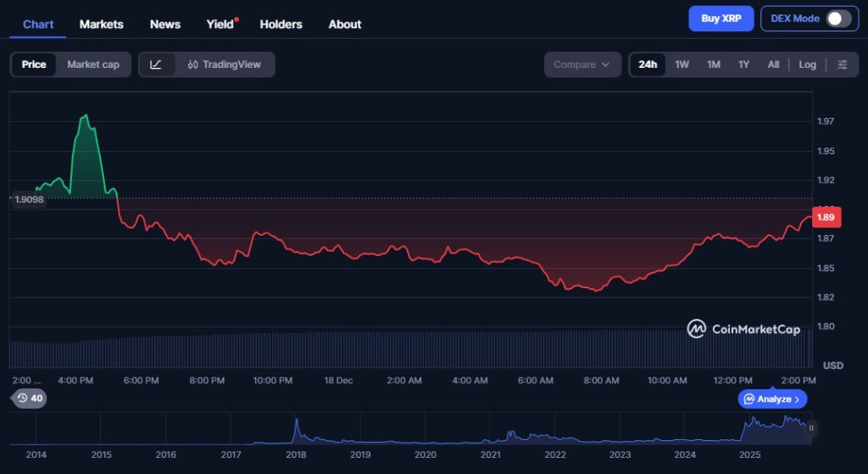
Task: Open chart settings sliders icon
Action: [x=842, y=64]
